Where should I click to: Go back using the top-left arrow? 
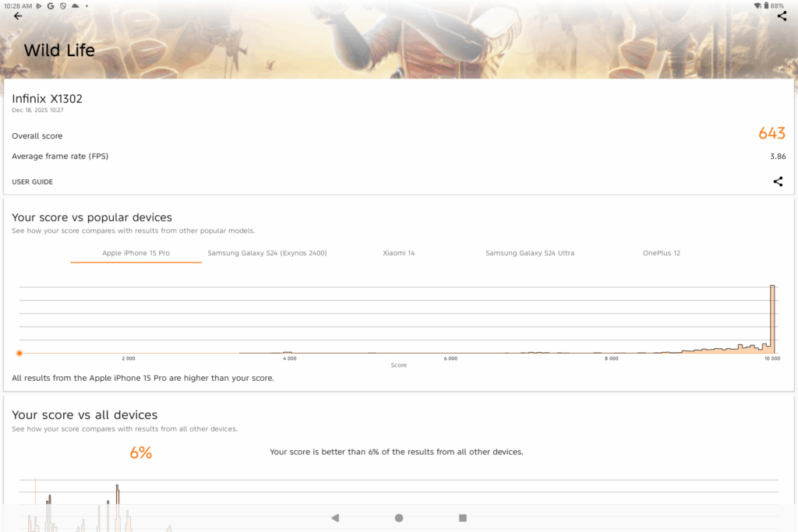18,16
